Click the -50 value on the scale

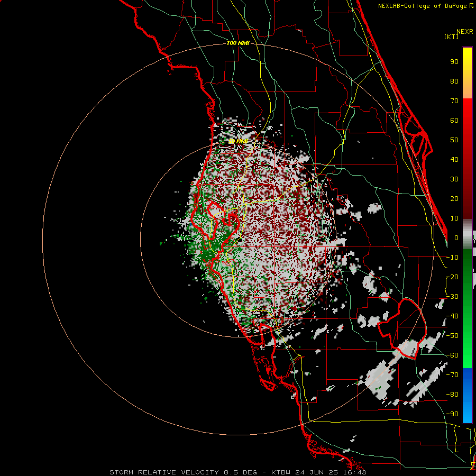452,336
